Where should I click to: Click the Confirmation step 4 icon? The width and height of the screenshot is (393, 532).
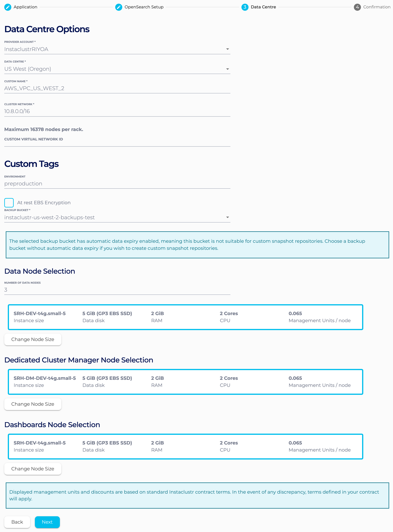point(357,7)
